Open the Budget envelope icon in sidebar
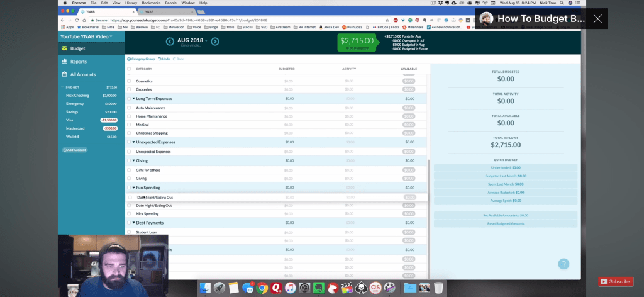 64,48
